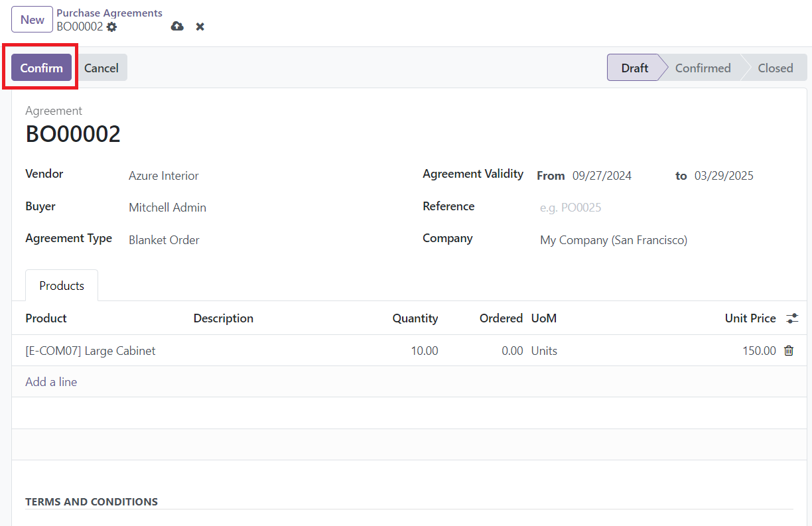Click the UoM column header

(x=543, y=318)
